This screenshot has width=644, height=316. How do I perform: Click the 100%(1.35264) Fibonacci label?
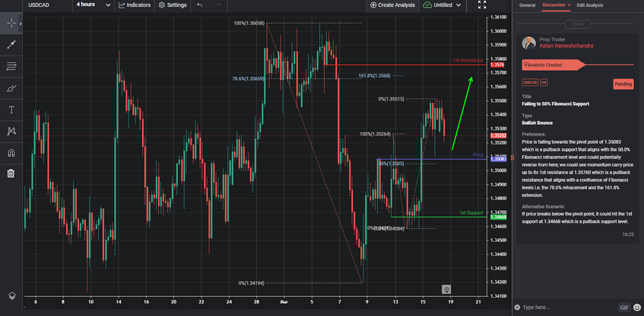click(x=375, y=134)
